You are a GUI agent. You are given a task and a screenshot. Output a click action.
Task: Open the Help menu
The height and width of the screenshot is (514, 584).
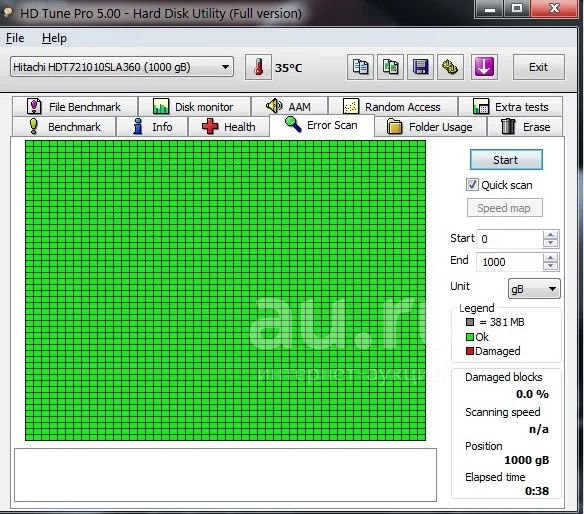[54, 38]
